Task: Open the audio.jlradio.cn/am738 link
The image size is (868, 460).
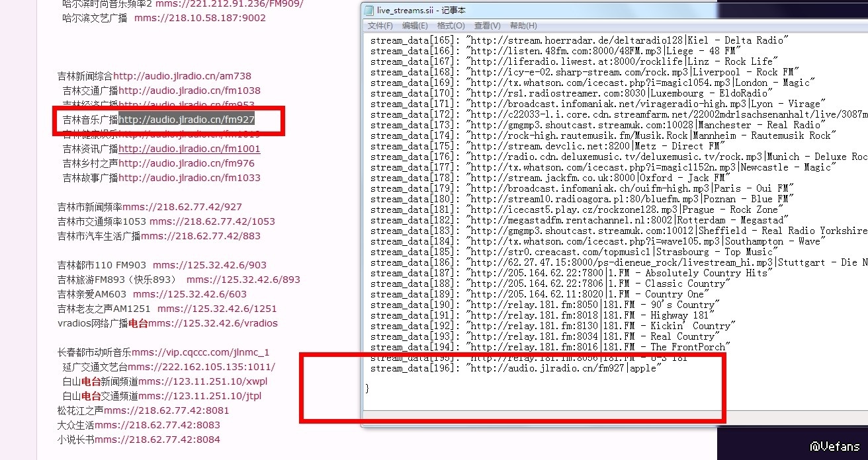Action: [x=183, y=76]
